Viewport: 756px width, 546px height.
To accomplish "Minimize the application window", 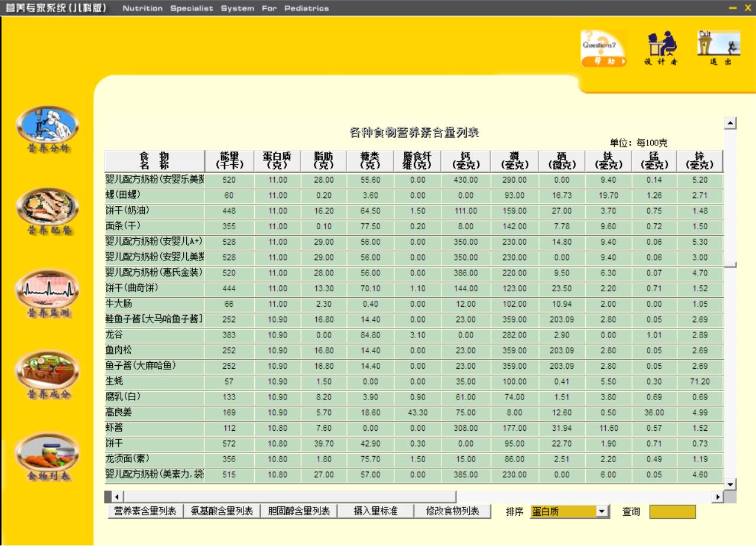I will (733, 8).
